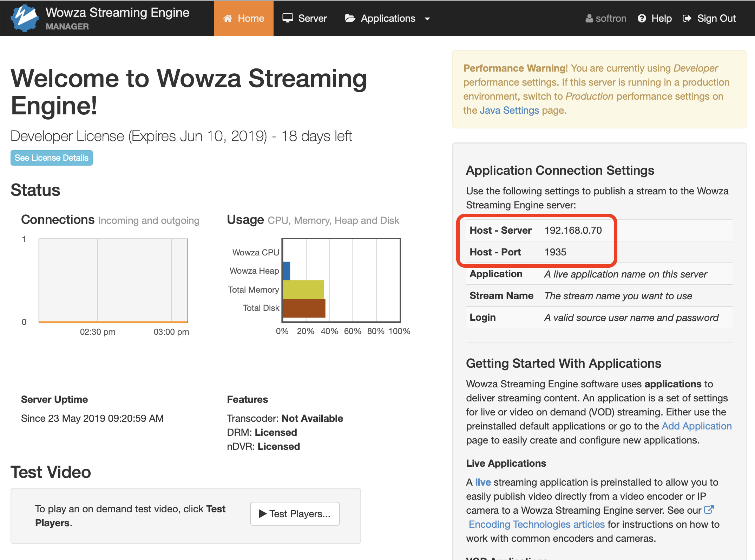Viewport: 755px width, 560px height.
Task: Follow the 'live' application link
Action: click(483, 482)
